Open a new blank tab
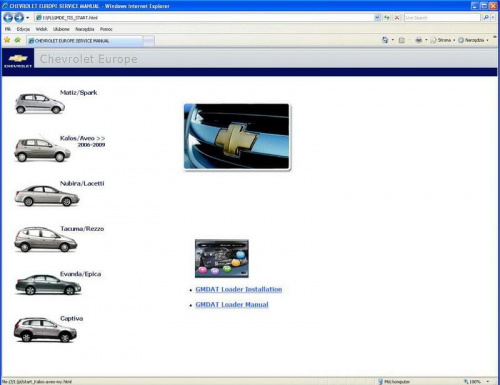The height and width of the screenshot is (385, 500). (x=149, y=41)
